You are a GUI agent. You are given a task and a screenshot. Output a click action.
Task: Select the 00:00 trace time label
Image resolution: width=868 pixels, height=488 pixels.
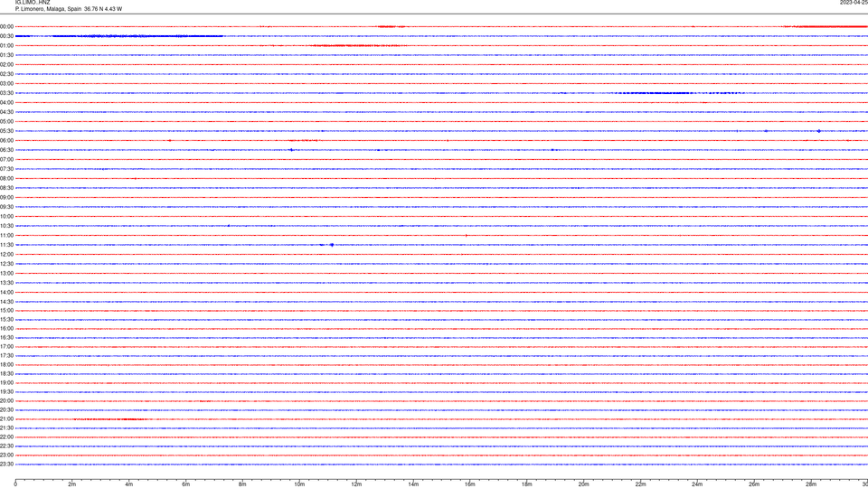(6, 26)
